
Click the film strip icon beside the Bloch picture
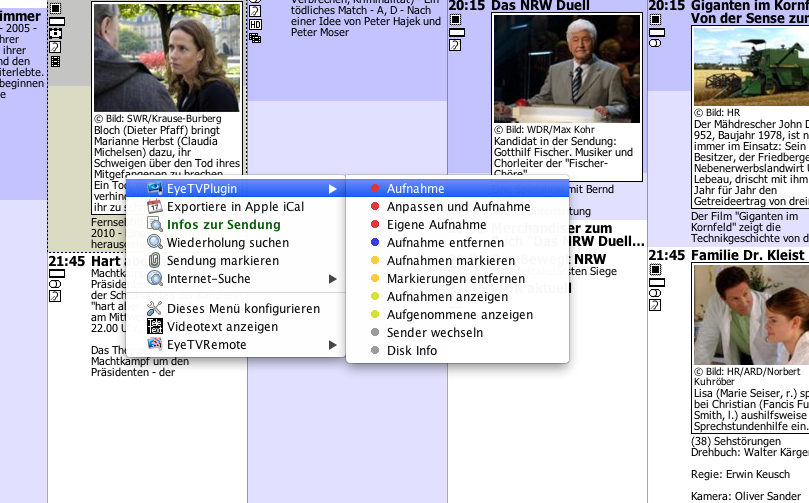click(x=55, y=61)
